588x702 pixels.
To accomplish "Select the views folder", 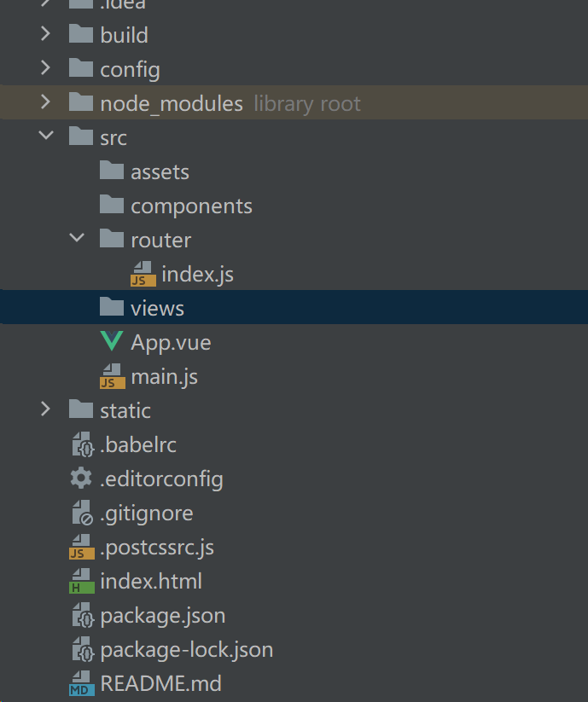I will [x=157, y=308].
